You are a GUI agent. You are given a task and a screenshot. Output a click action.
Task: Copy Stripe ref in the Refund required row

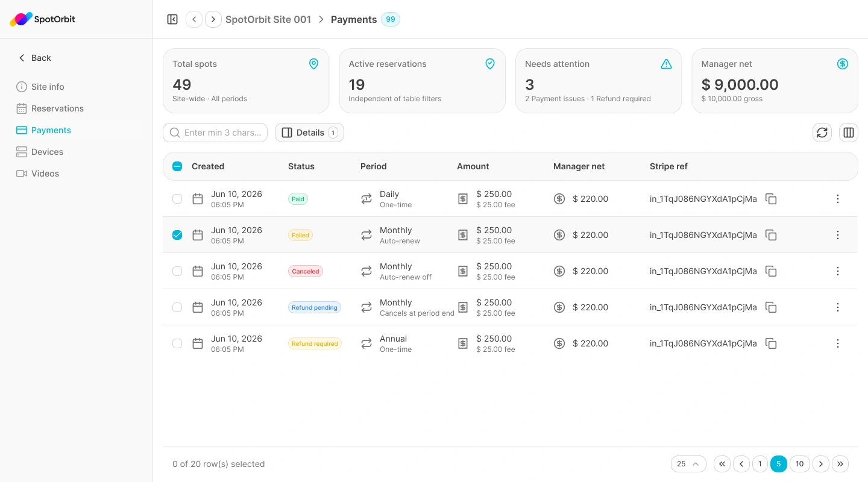pyautogui.click(x=771, y=343)
